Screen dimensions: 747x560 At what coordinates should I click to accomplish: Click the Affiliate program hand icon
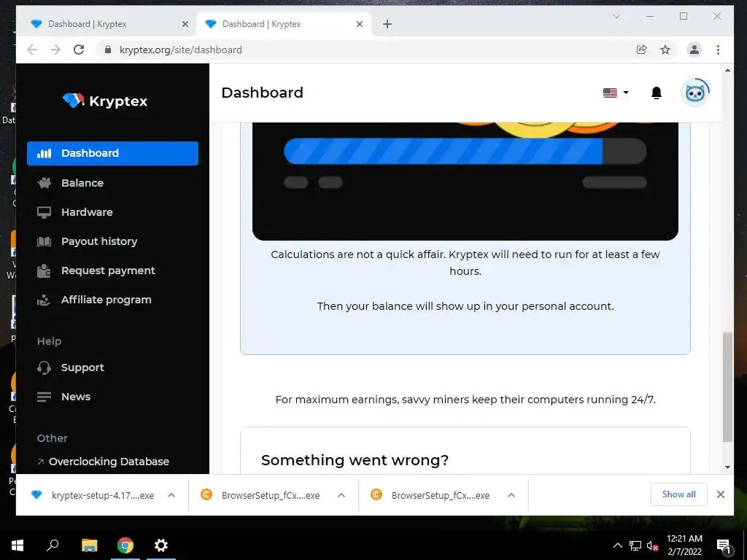coord(44,300)
